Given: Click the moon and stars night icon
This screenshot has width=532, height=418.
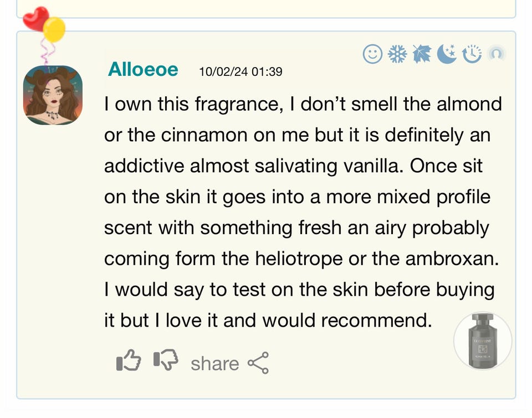Looking at the screenshot, I should 447,54.
